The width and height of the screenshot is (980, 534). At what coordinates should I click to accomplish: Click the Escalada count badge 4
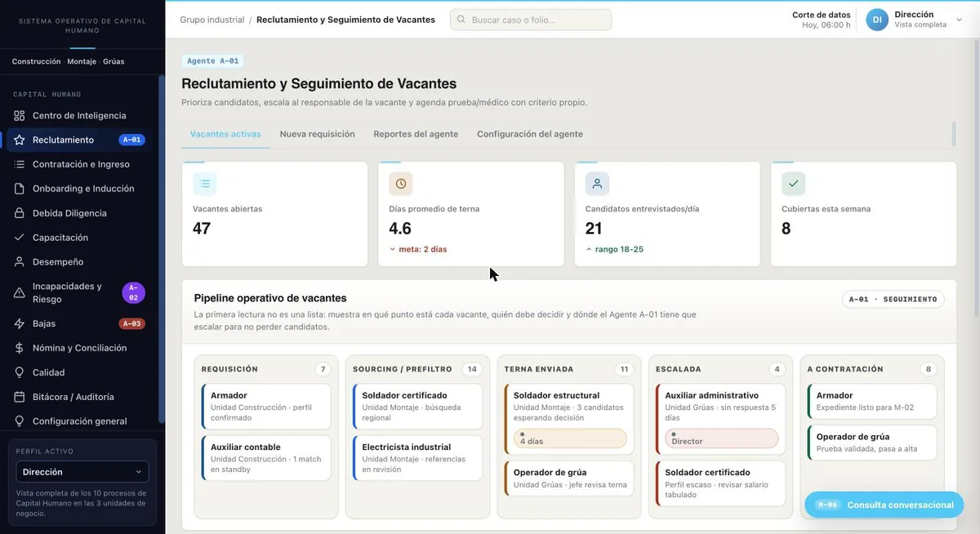click(x=777, y=369)
